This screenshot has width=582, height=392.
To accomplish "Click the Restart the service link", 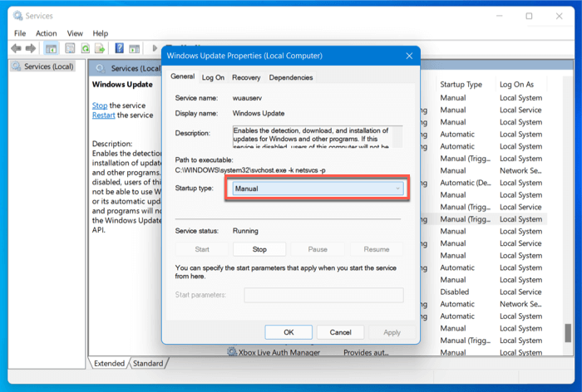I will 104,115.
